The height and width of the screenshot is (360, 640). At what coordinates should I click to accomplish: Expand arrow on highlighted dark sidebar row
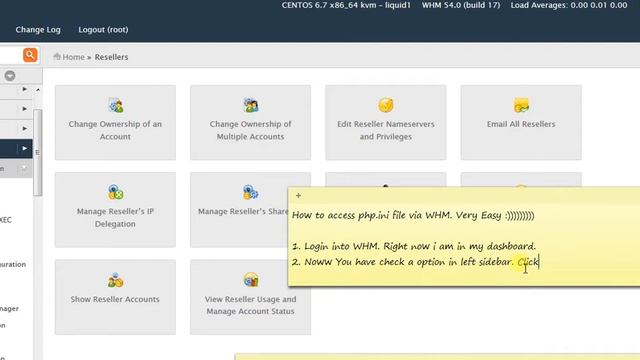24,148
